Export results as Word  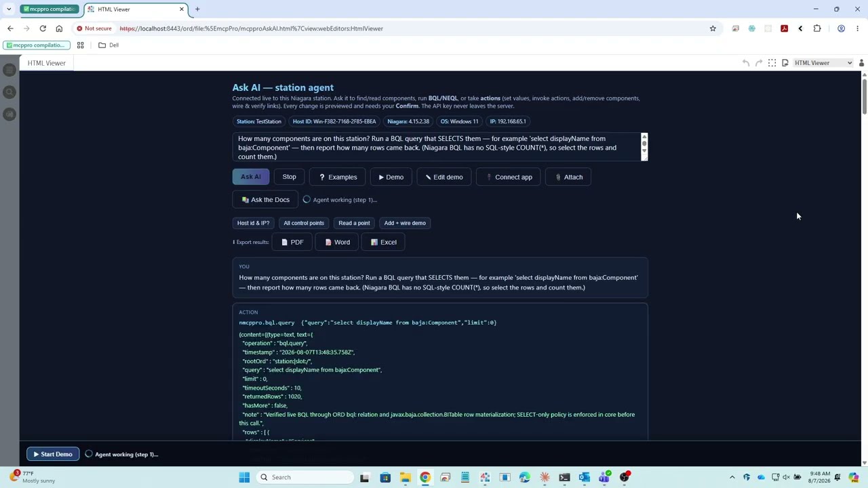[x=337, y=242]
